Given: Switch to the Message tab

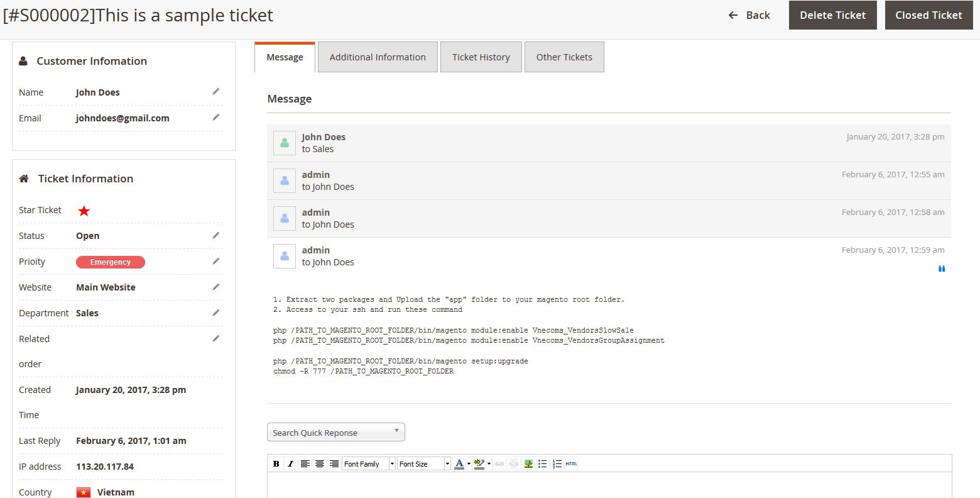Looking at the screenshot, I should [285, 57].
